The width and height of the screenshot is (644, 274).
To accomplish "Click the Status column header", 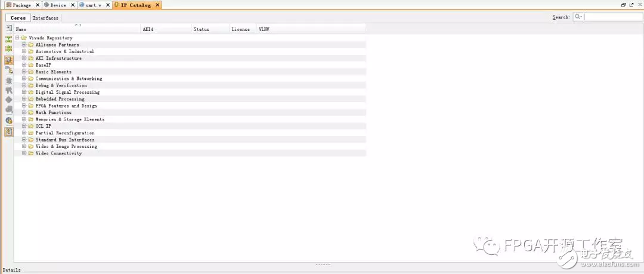I will pyautogui.click(x=210, y=29).
